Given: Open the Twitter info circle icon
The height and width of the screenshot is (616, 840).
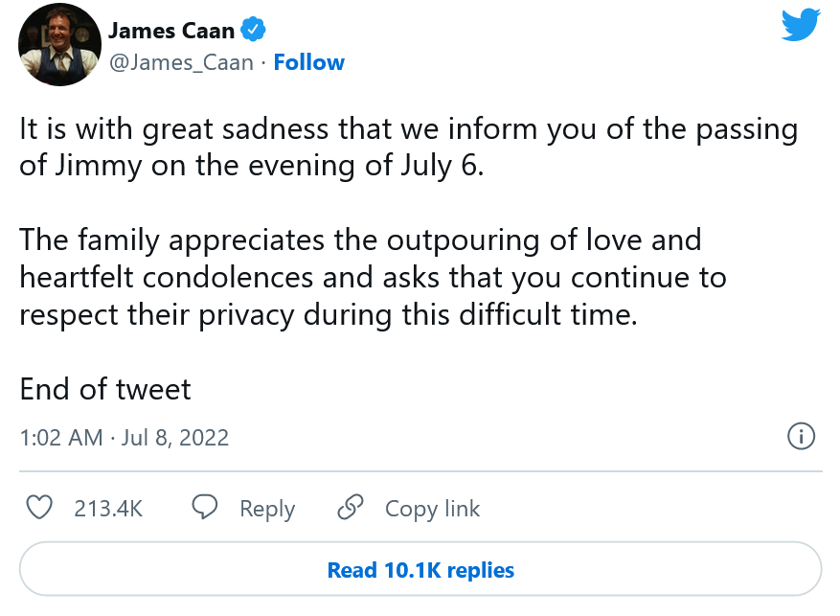Looking at the screenshot, I should 800,437.
